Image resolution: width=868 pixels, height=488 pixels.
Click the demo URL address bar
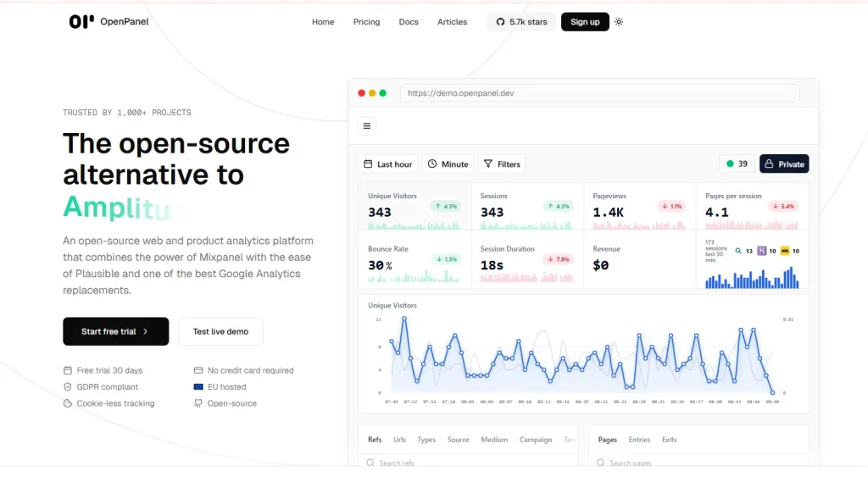(x=599, y=93)
